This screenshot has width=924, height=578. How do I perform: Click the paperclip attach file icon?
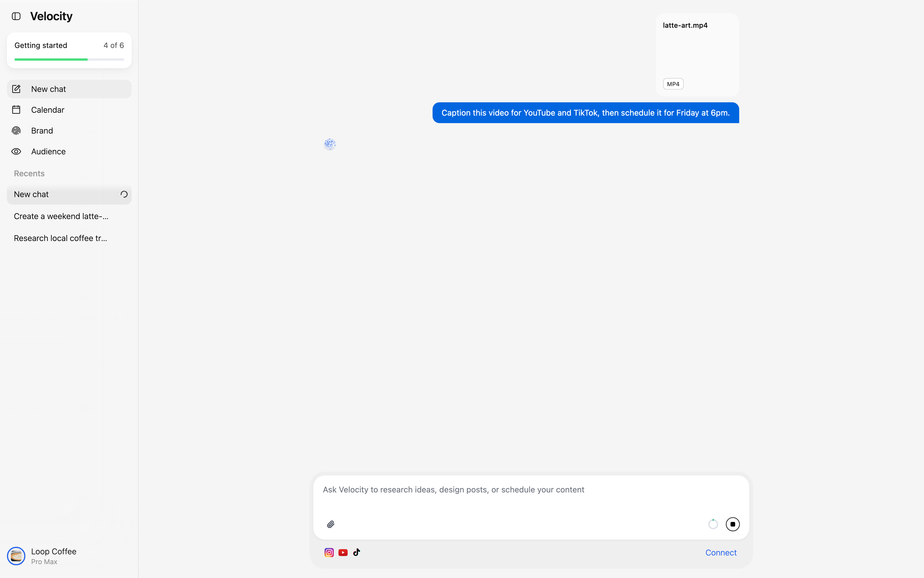coord(331,524)
